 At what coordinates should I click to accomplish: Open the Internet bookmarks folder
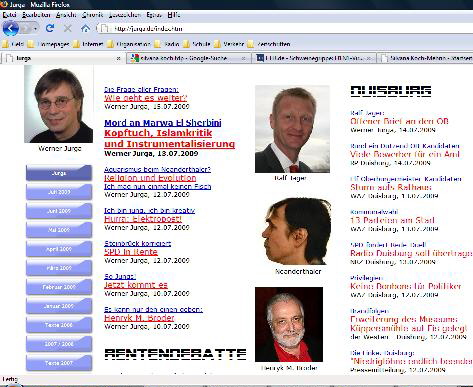(x=88, y=44)
